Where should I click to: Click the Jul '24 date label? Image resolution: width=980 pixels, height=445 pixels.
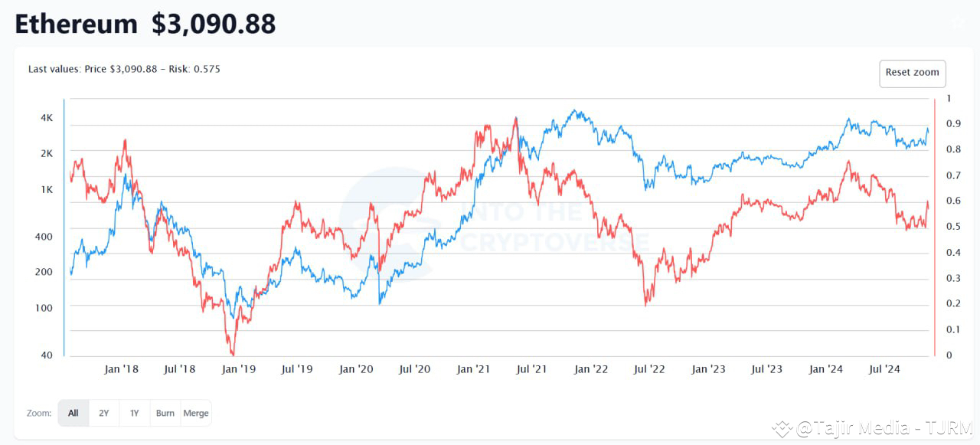click(x=886, y=368)
